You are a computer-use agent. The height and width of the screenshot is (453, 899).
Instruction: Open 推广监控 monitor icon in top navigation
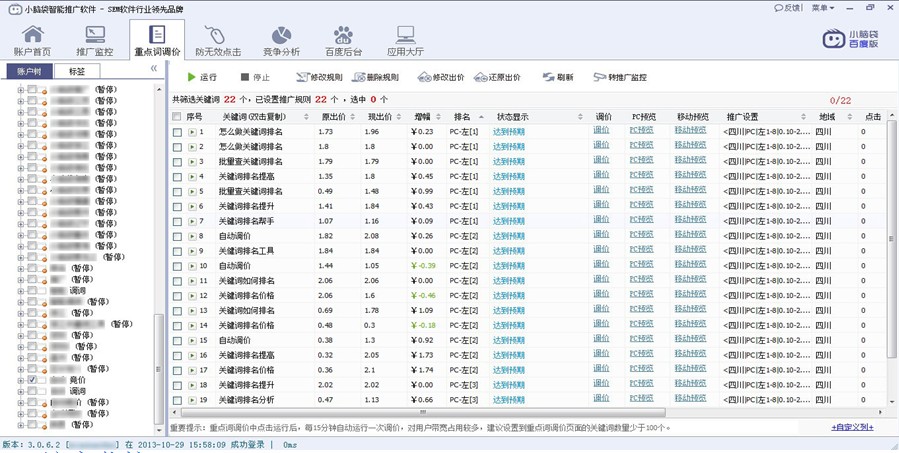tap(95, 40)
